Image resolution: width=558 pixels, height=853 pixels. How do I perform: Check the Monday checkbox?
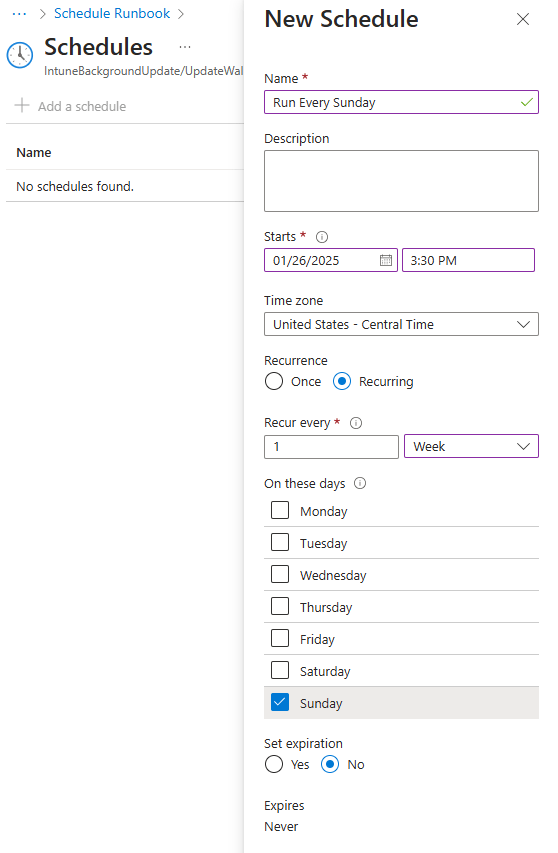click(x=280, y=510)
